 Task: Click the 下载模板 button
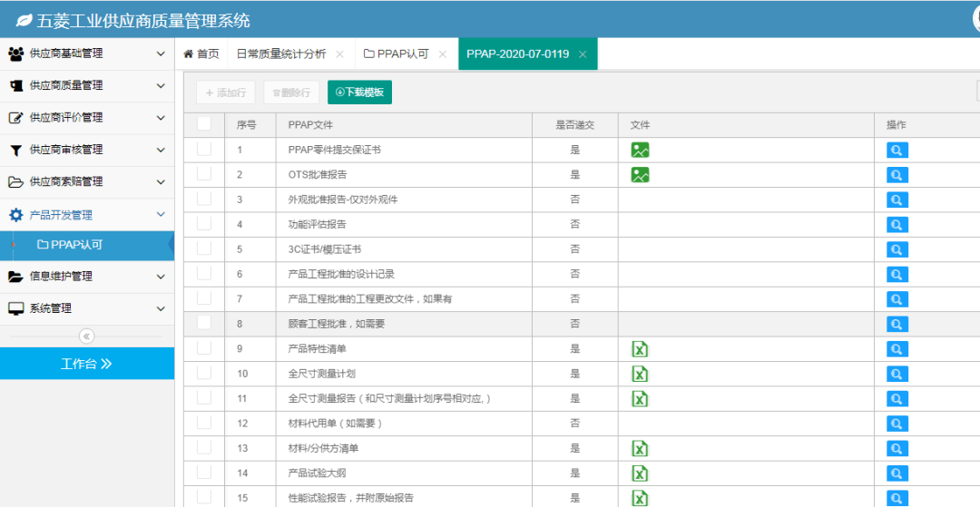click(x=359, y=92)
